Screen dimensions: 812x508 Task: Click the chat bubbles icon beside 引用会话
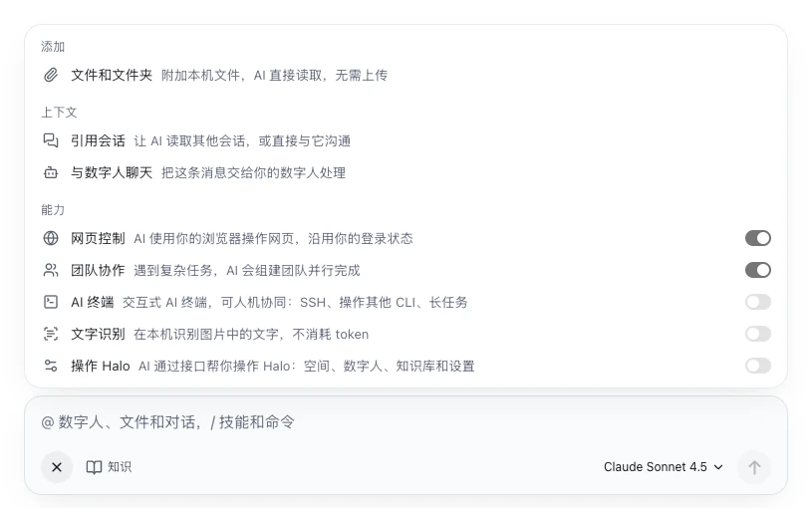51,140
